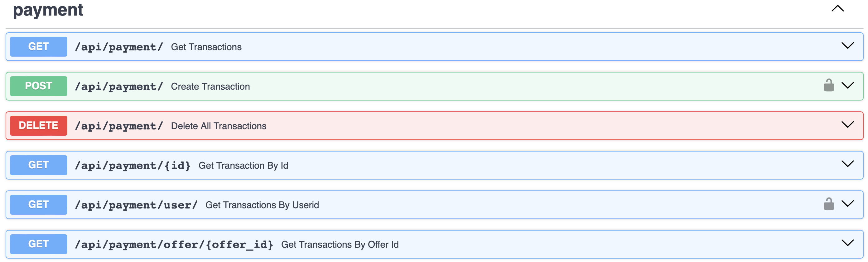Viewport: 868px width, 262px height.
Task: Click the /api/payment/user/ path text
Action: [136, 204]
